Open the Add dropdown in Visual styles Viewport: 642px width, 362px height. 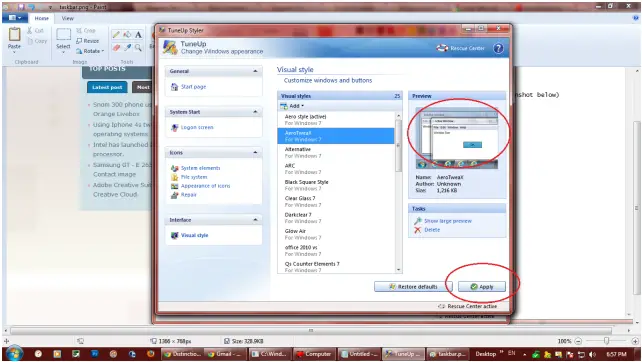(x=292, y=106)
